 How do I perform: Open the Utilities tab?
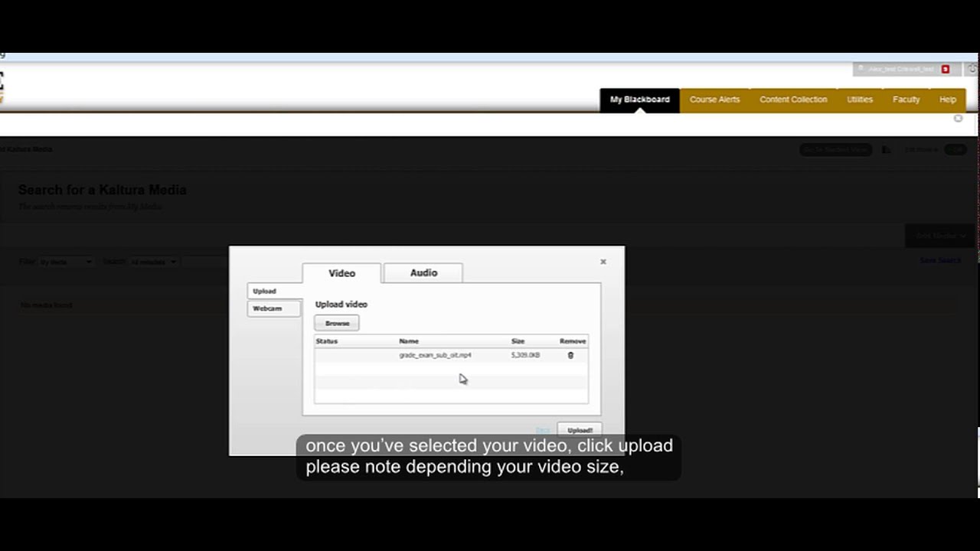(x=860, y=99)
